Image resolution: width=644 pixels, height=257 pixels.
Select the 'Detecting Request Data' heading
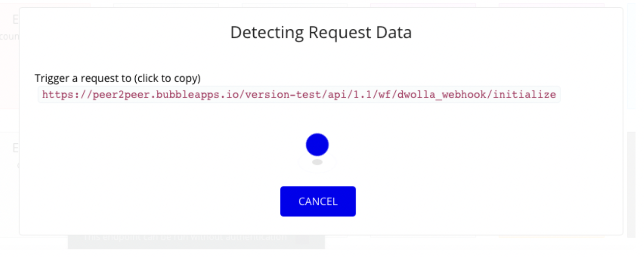coord(321,33)
